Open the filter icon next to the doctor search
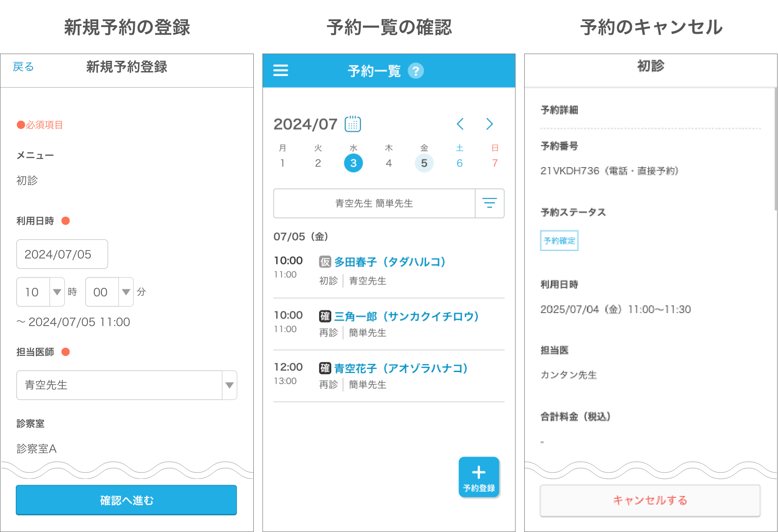Image resolution: width=778 pixels, height=532 pixels. click(x=490, y=204)
